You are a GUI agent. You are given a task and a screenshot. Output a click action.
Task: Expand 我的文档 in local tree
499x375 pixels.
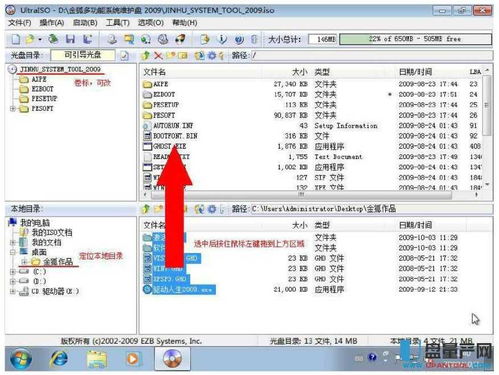click(13, 242)
